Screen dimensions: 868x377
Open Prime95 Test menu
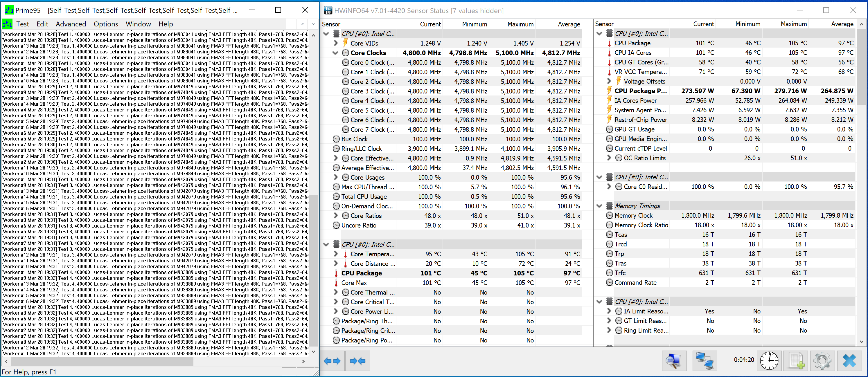pos(22,24)
